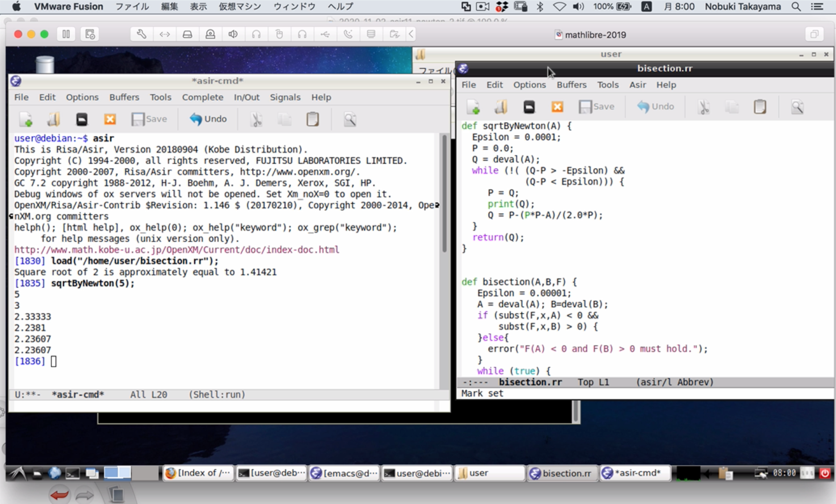Click Search icon in asir-cmd toolbar
836x504 pixels.
coord(350,119)
